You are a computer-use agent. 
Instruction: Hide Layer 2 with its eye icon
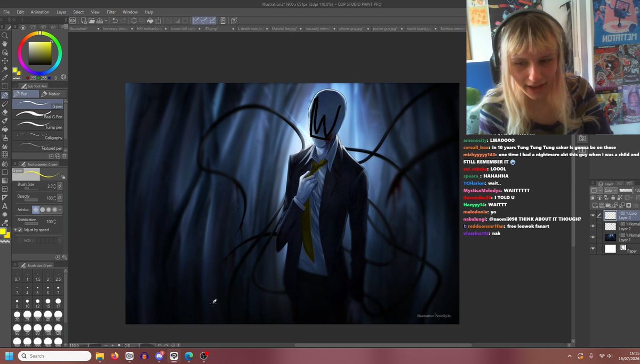(x=593, y=227)
